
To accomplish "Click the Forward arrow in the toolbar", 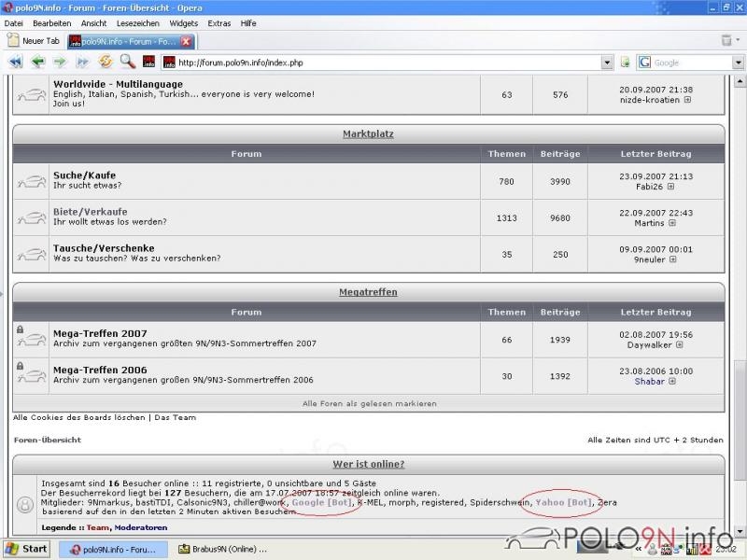I will (60, 62).
